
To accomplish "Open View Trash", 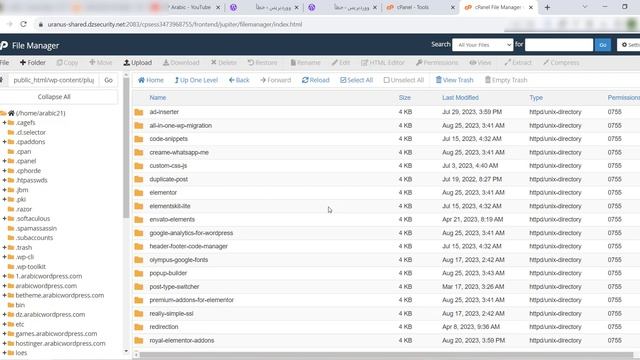I will pyautogui.click(x=454, y=80).
